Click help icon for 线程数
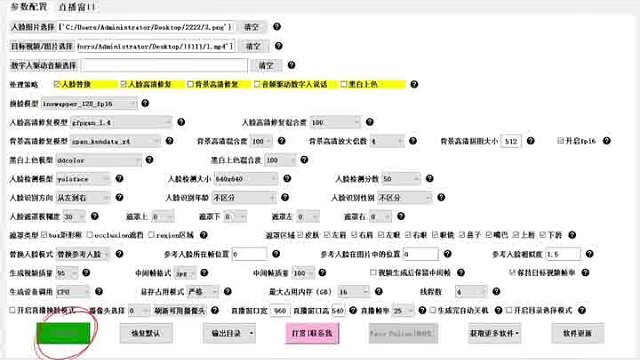Viewport: 640px width, 360px height. 496,291
